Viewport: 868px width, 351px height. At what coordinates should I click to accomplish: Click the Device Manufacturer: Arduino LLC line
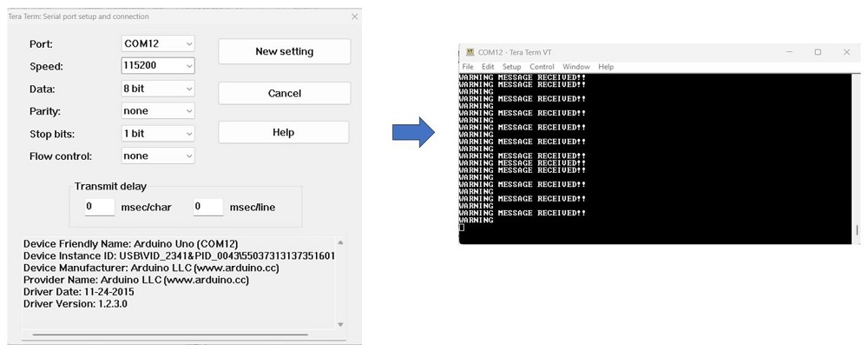[x=151, y=268]
